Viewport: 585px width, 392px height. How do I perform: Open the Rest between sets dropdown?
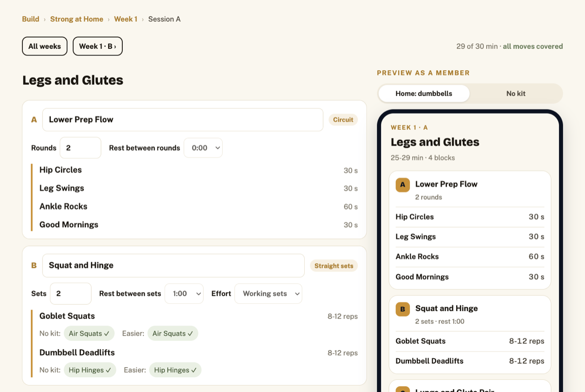[x=184, y=294]
